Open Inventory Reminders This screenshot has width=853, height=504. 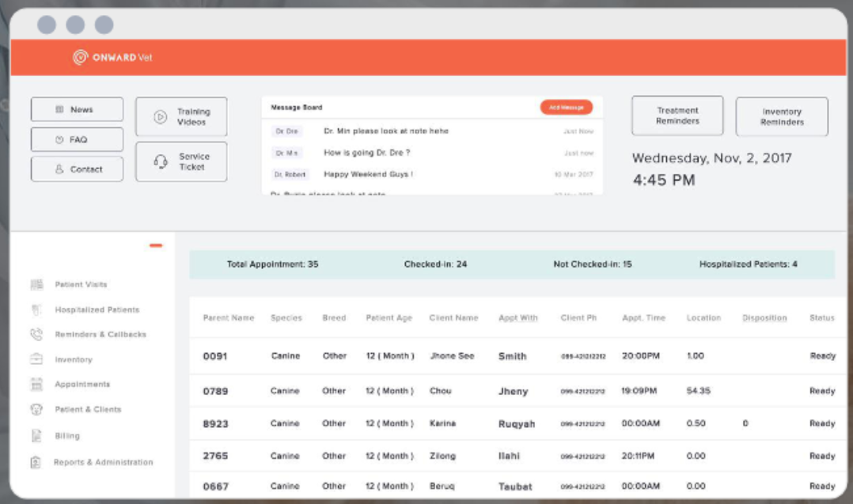point(782,117)
